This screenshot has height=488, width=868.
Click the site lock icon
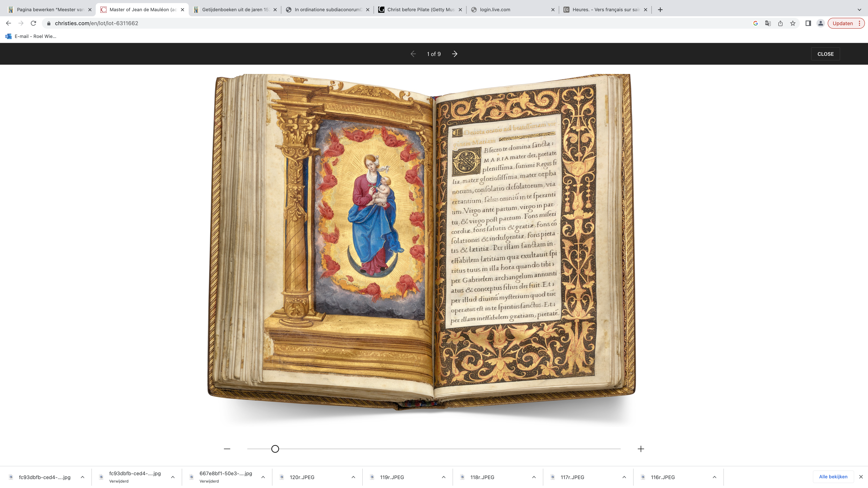click(49, 23)
